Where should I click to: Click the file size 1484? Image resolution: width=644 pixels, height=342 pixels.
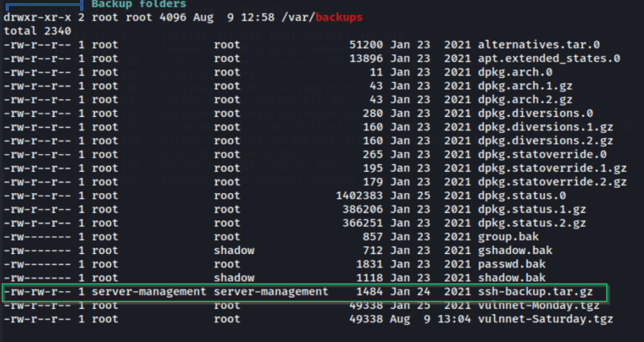(370, 292)
